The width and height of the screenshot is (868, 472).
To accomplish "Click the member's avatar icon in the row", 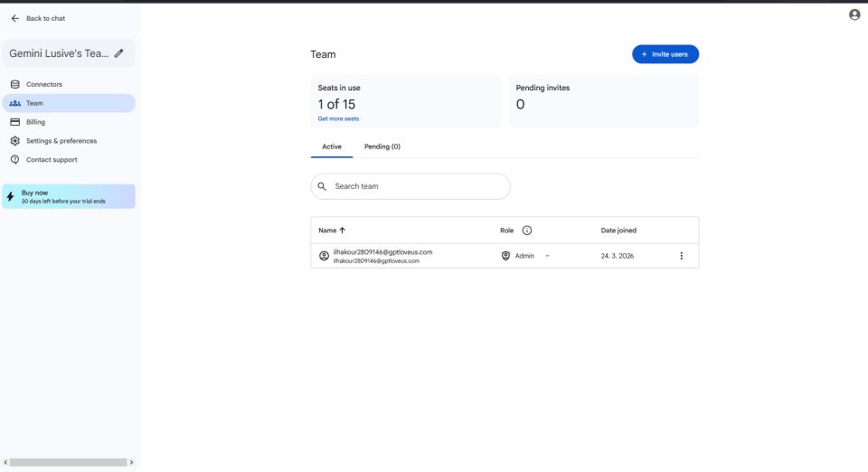I will [325, 256].
